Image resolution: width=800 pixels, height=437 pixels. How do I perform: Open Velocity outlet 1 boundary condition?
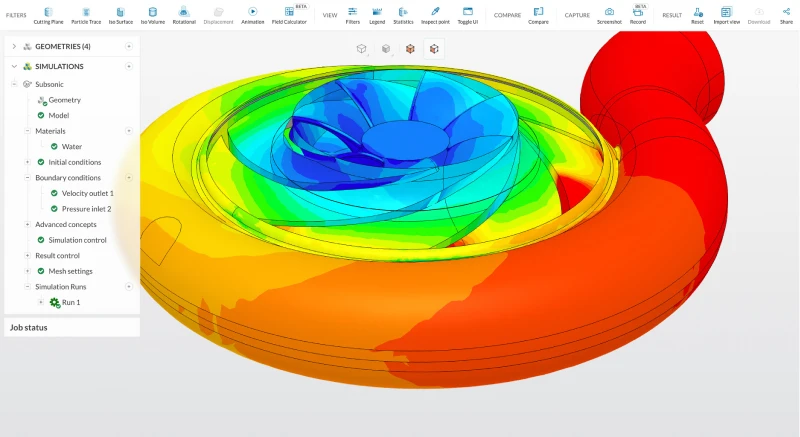[87, 193]
